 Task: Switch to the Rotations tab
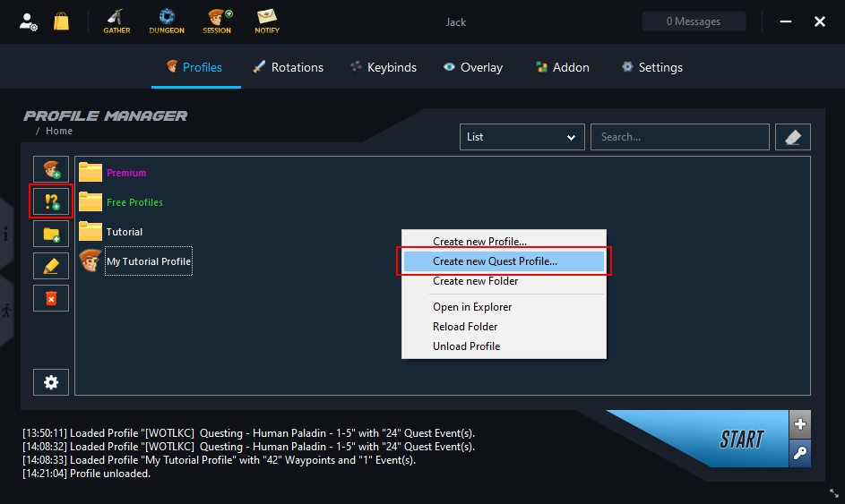coord(288,67)
